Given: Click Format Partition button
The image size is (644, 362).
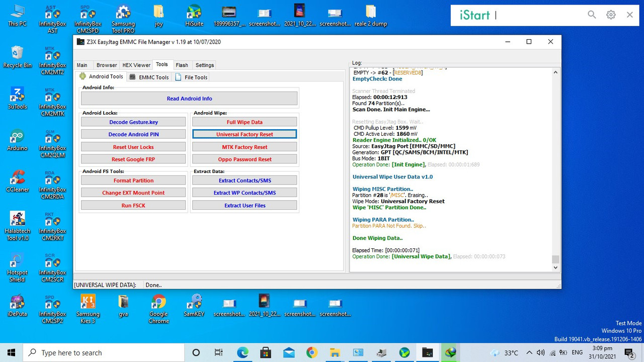Looking at the screenshot, I should (x=133, y=180).
